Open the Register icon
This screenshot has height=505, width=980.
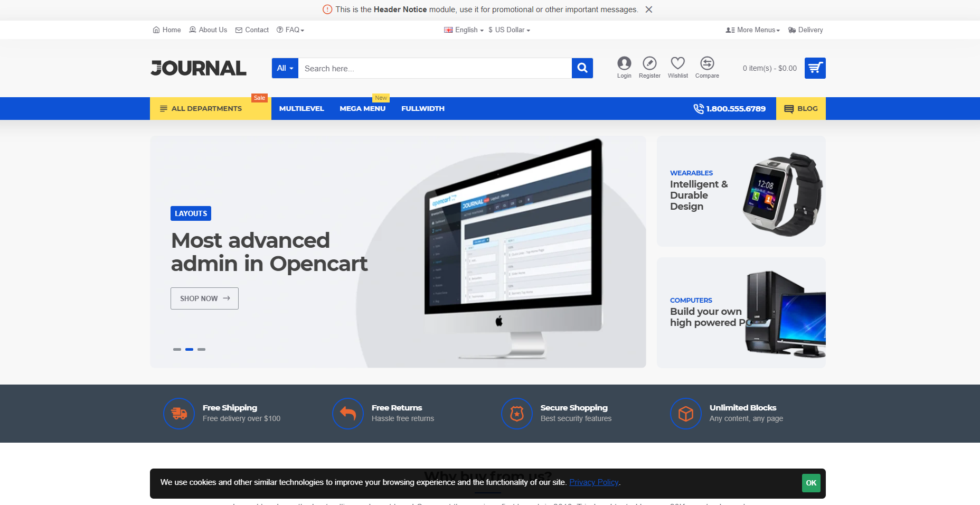point(649,68)
